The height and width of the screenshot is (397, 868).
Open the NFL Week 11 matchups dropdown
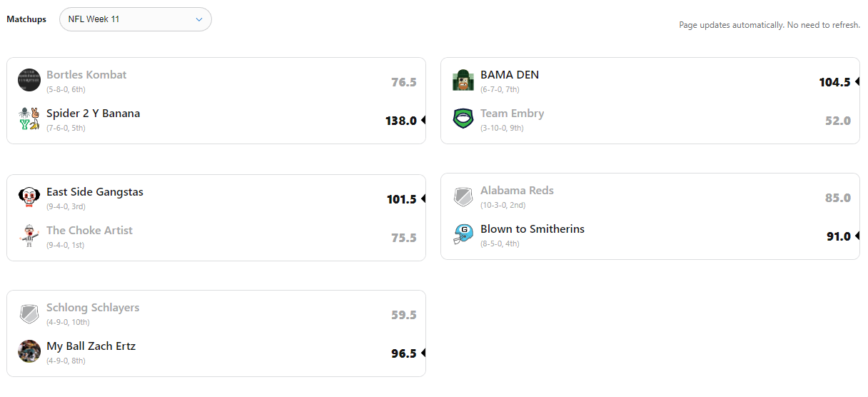(136, 19)
